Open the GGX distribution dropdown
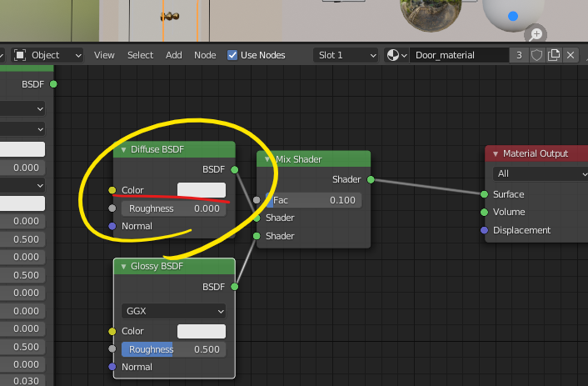Screen dimensions: 588x386 coord(173,311)
